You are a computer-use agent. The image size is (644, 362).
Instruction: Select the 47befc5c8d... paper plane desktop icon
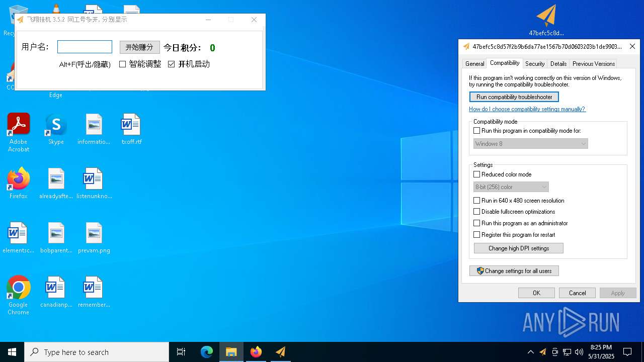pyautogui.click(x=546, y=20)
